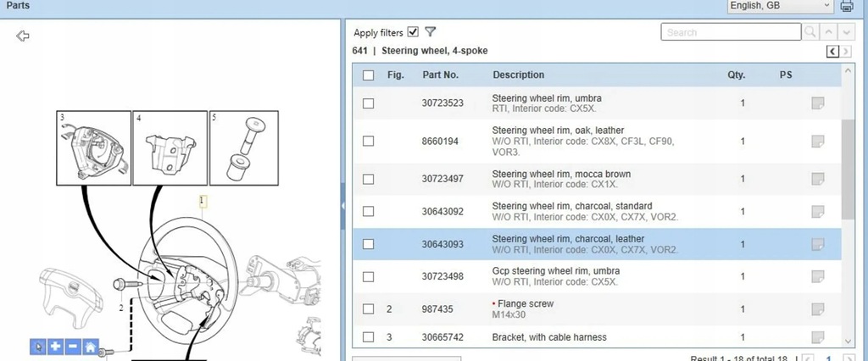Click part number 30723523
This screenshot has height=361, width=868.
pyautogui.click(x=442, y=103)
